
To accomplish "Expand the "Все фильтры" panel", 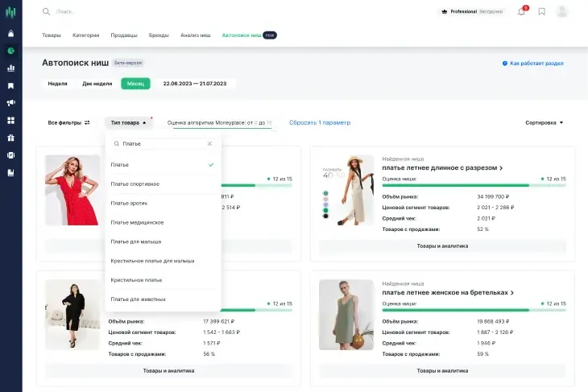I will [x=68, y=123].
